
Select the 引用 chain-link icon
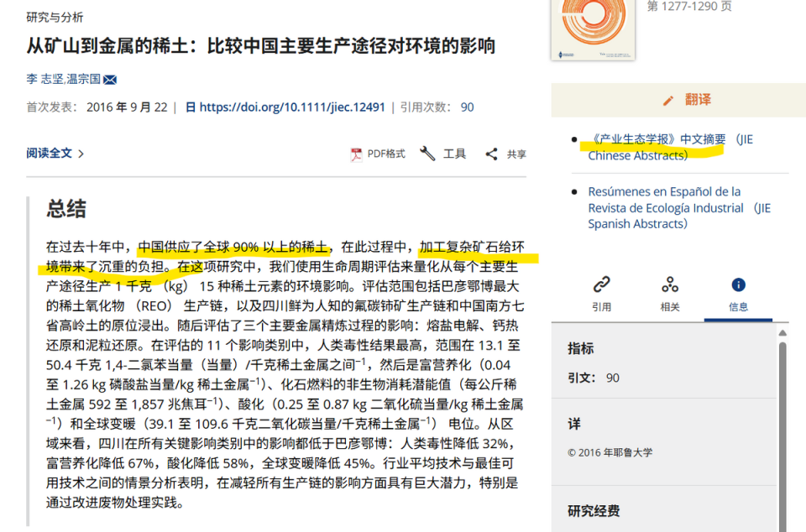point(601,284)
